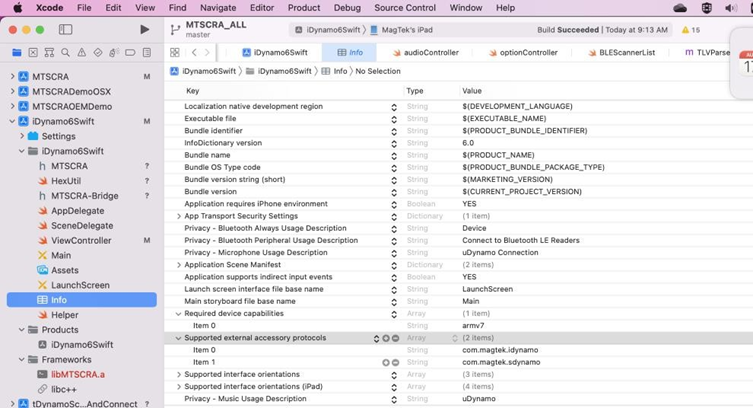
Task: Open the Test navigator diamond icon
Action: [x=98, y=52]
